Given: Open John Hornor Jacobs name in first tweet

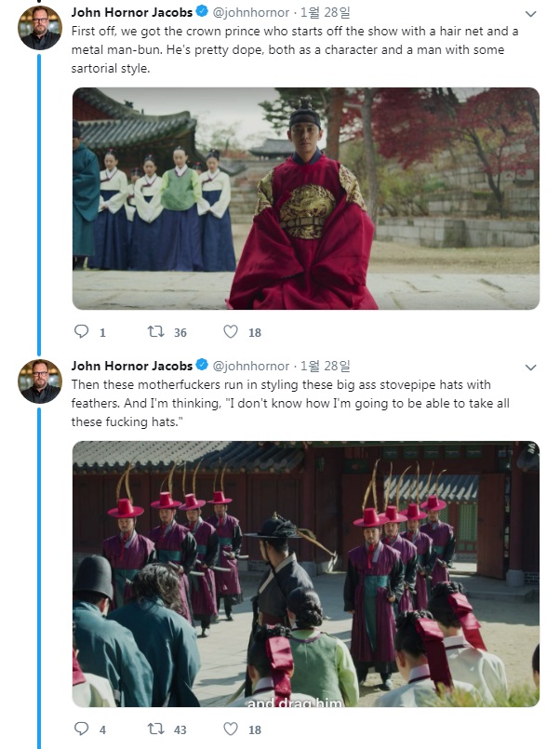Looking at the screenshot, I should [131, 14].
